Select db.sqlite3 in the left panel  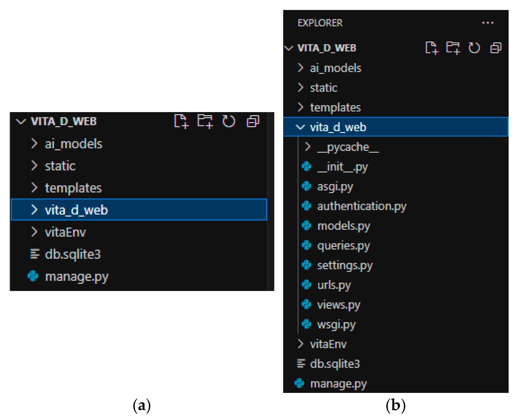tap(73, 254)
